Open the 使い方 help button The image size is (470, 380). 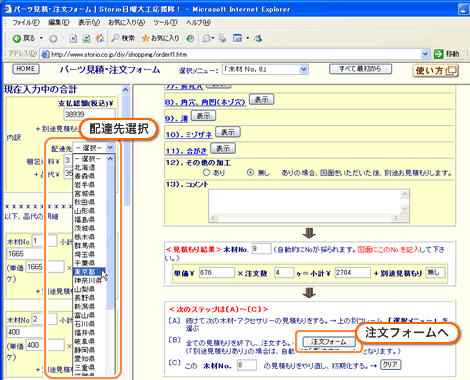[x=436, y=71]
